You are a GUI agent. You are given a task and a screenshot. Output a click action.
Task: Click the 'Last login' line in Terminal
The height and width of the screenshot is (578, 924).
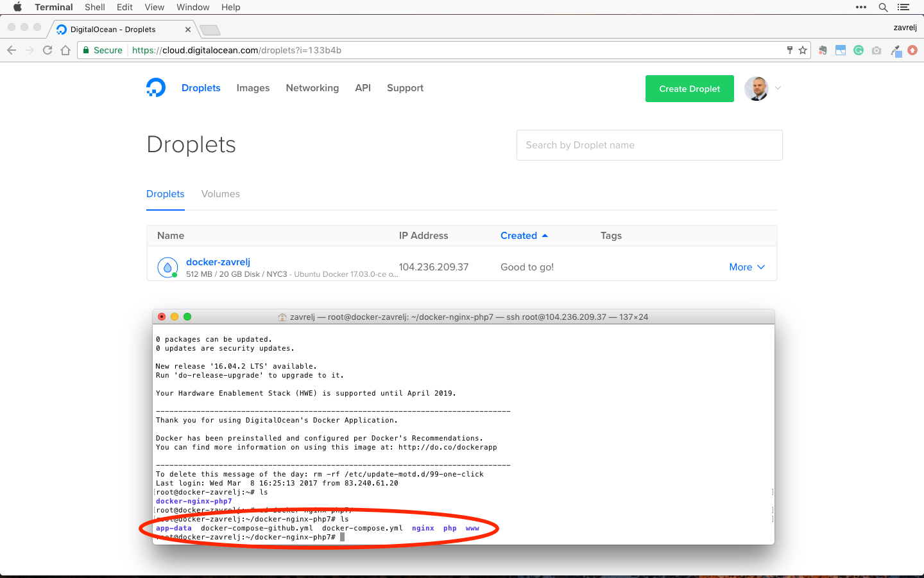[277, 484]
